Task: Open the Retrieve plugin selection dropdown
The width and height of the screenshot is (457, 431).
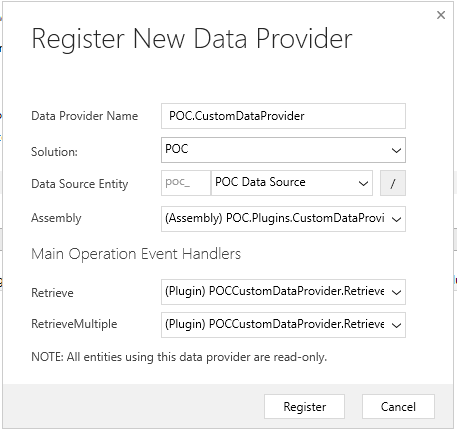Action: click(x=283, y=292)
